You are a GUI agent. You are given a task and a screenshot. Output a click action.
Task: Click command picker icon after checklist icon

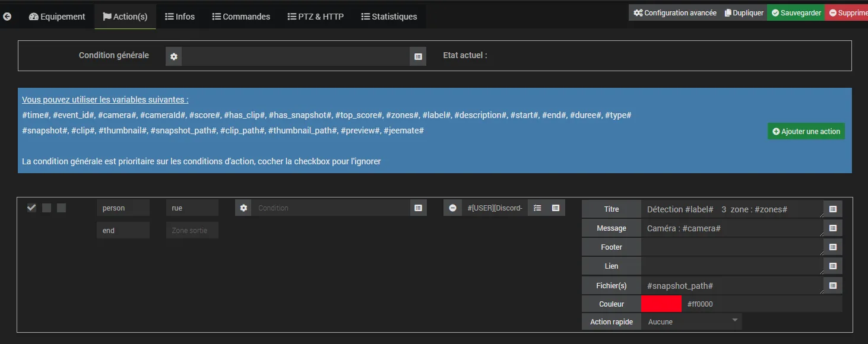(x=556, y=208)
